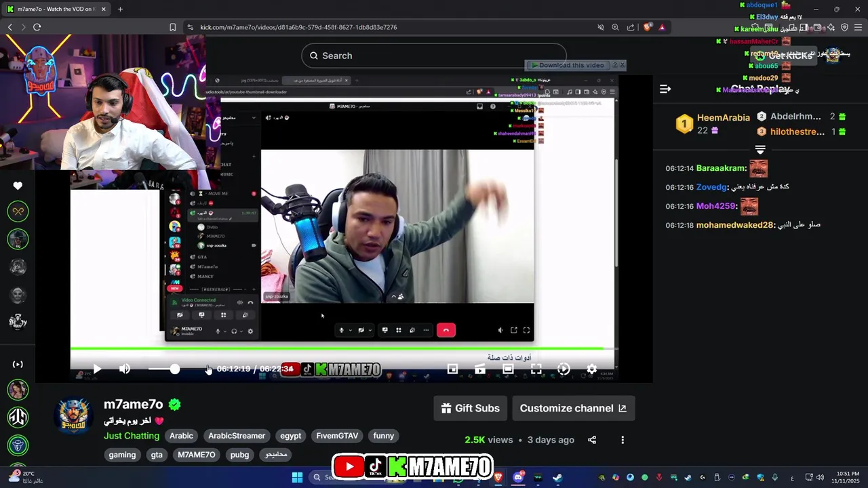Mute the video player volume
The height and width of the screenshot is (488, 868).
tap(125, 369)
